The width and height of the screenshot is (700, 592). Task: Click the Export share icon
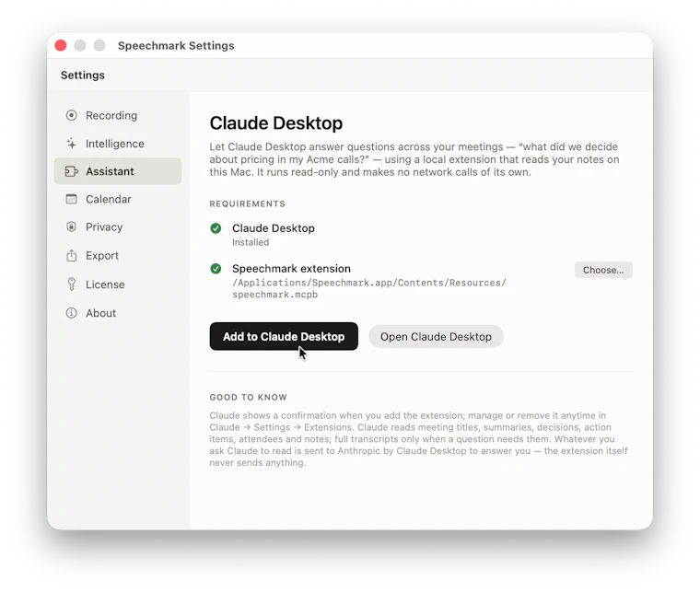click(72, 255)
